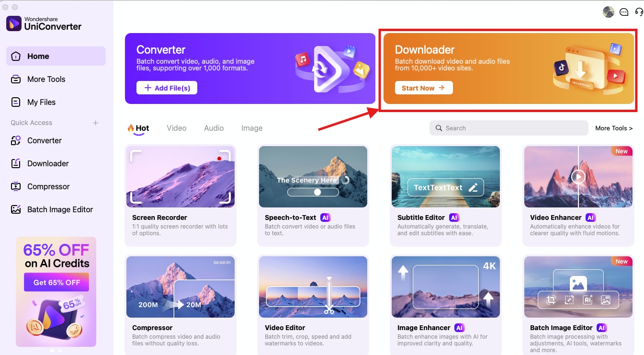Click Get 65% OFF promo button
Image resolution: width=644 pixels, height=355 pixels.
[56, 282]
